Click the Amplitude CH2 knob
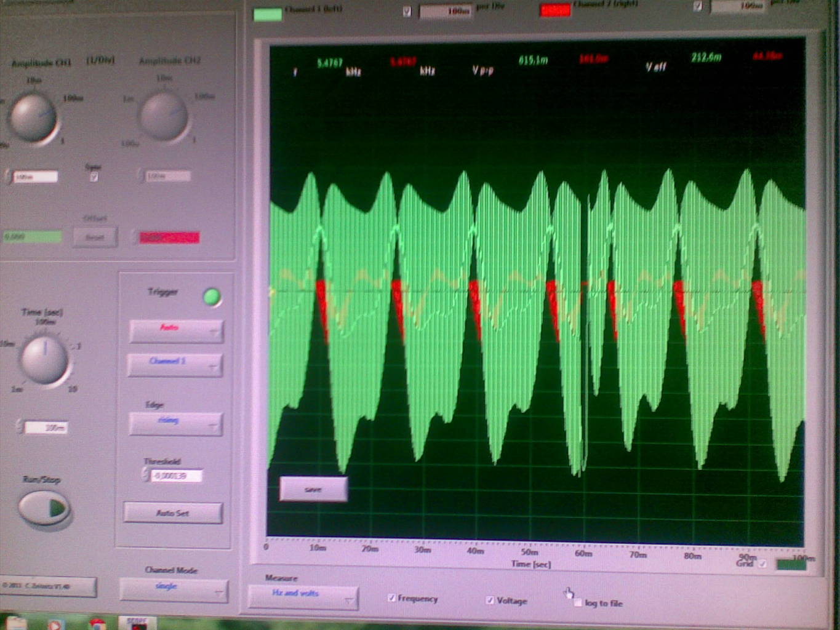Image resolution: width=840 pixels, height=630 pixels. pyautogui.click(x=164, y=116)
